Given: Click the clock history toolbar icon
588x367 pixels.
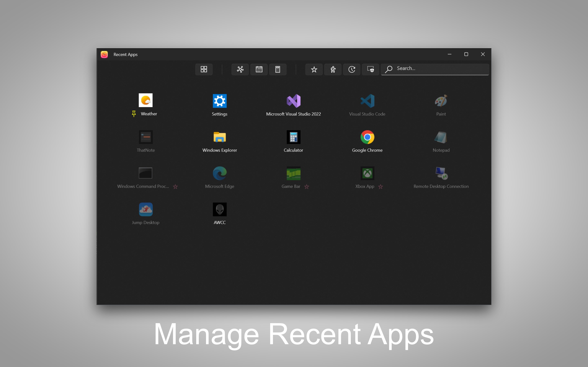Looking at the screenshot, I should 352,69.
